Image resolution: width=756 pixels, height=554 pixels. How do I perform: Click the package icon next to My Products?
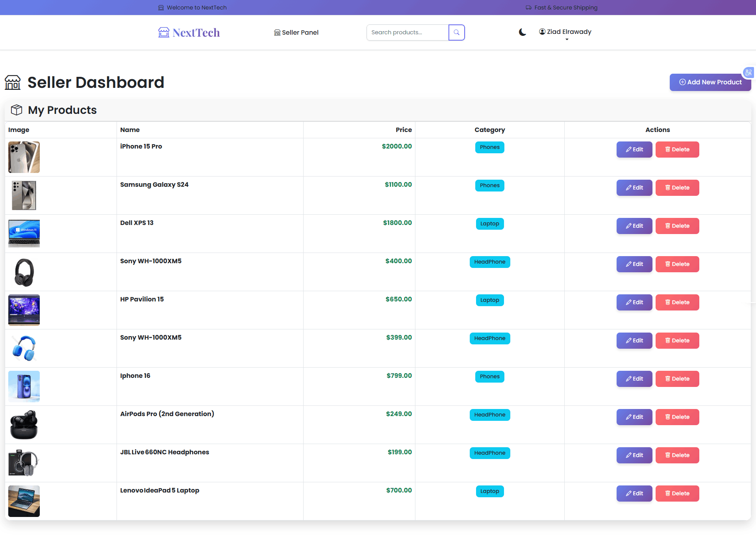pos(16,110)
